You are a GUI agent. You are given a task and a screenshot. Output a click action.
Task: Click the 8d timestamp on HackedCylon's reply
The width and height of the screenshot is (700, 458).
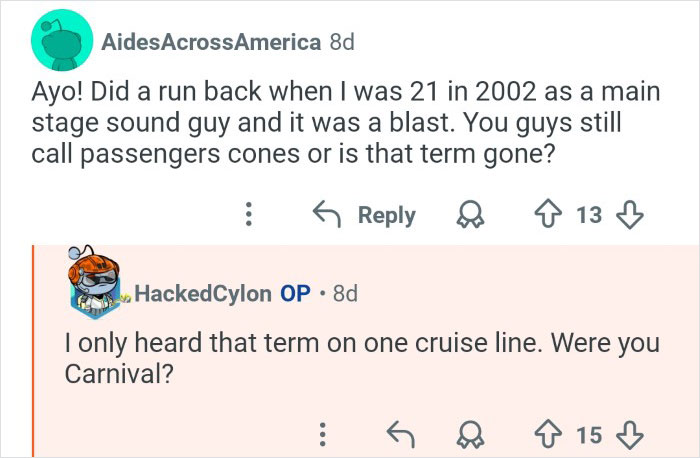click(344, 293)
